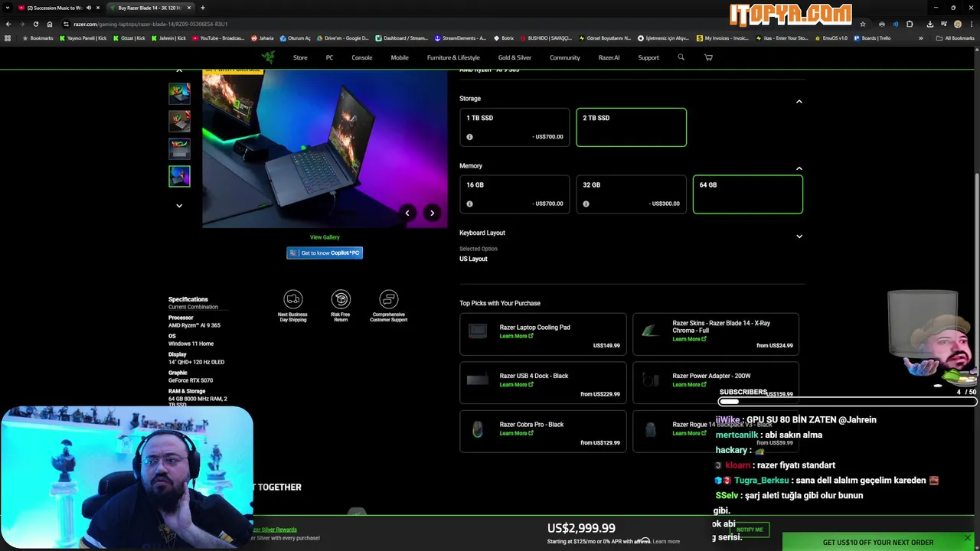The image size is (980, 551).
Task: Open the PC menu
Action: pos(329,57)
